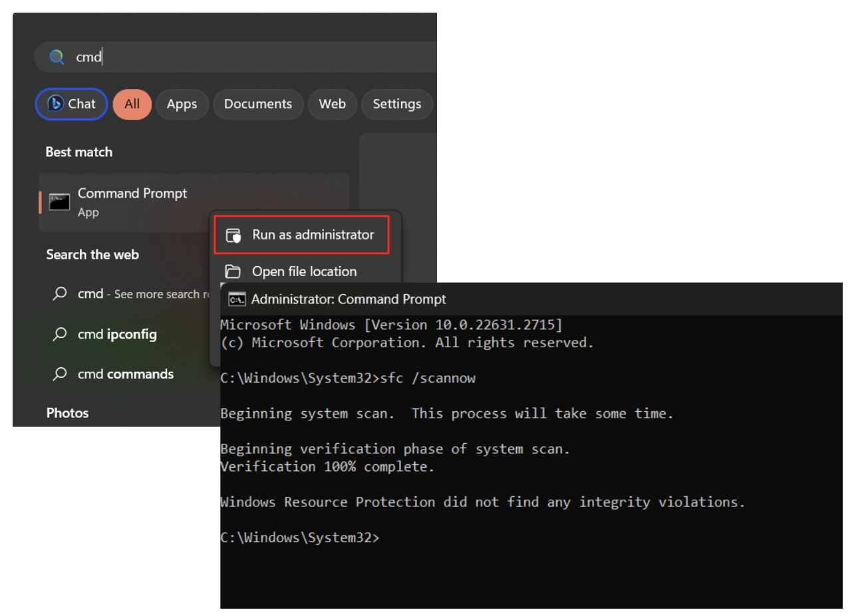Click the folder icon next to Open file location

[x=233, y=271]
